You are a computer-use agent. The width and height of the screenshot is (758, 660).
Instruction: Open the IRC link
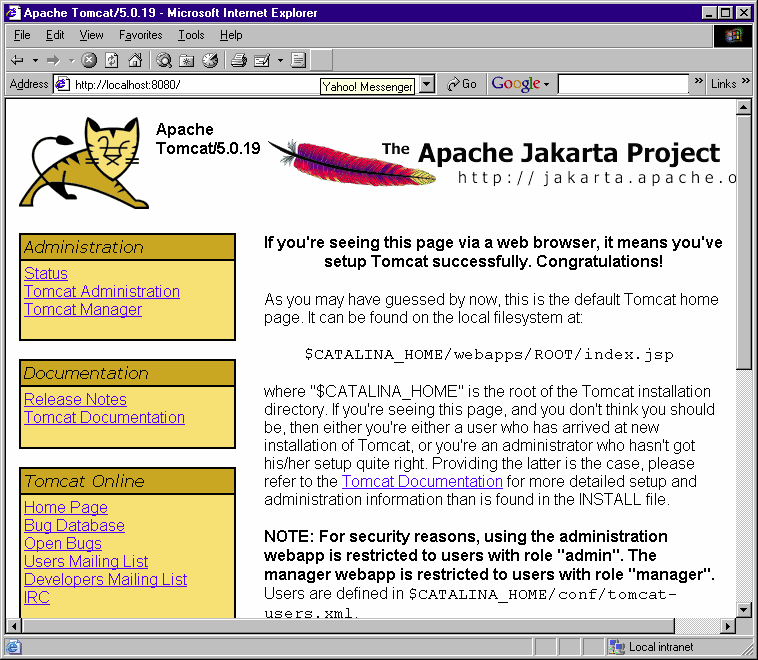37,597
